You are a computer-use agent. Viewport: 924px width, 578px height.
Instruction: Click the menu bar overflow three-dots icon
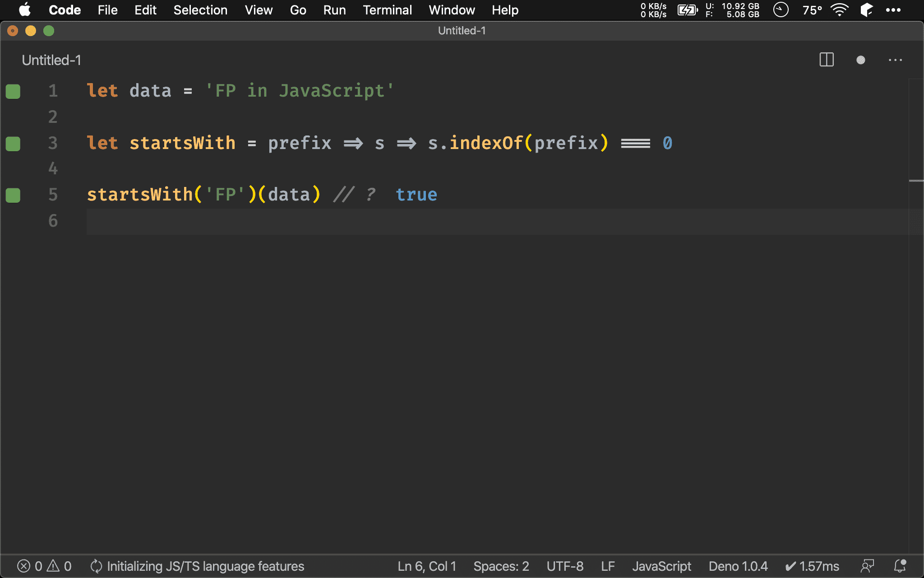tap(893, 10)
